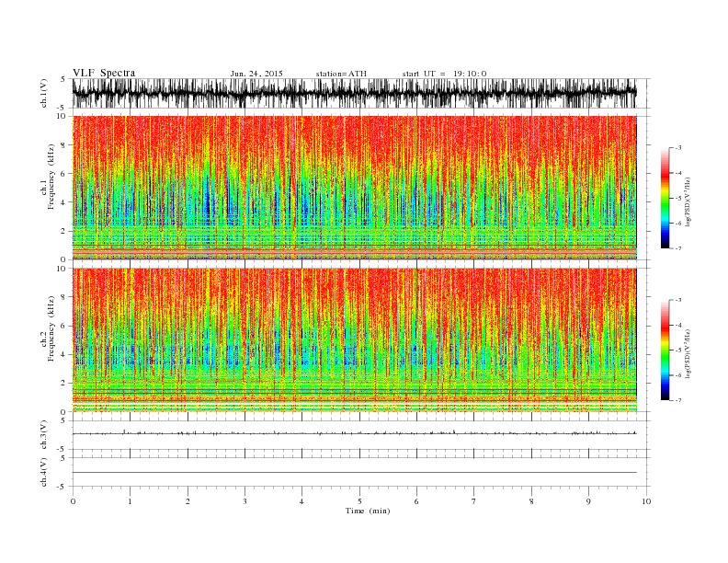The width and height of the screenshot is (728, 563).
Task: Click the ch.2 PSD color bar
Action: point(665,350)
